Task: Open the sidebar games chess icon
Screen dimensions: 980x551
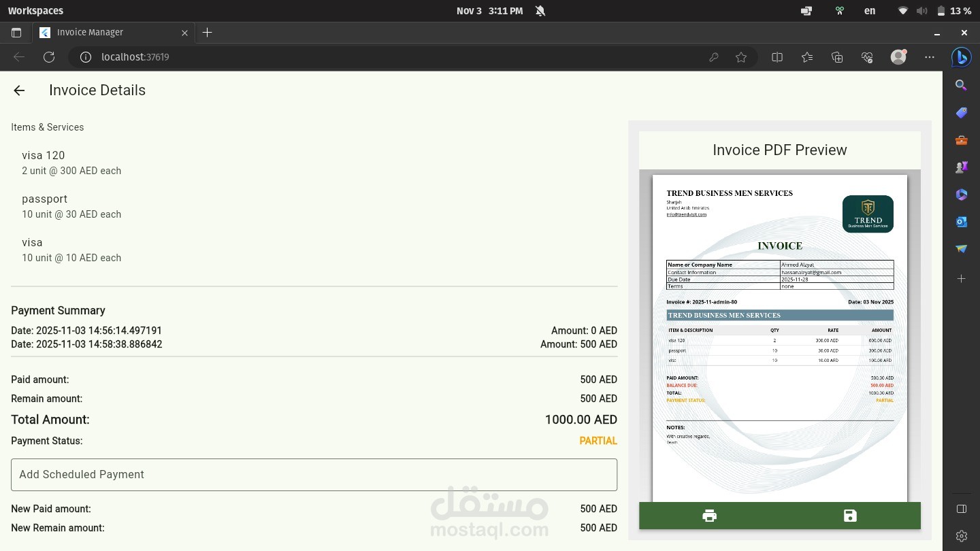Action: 961,167
